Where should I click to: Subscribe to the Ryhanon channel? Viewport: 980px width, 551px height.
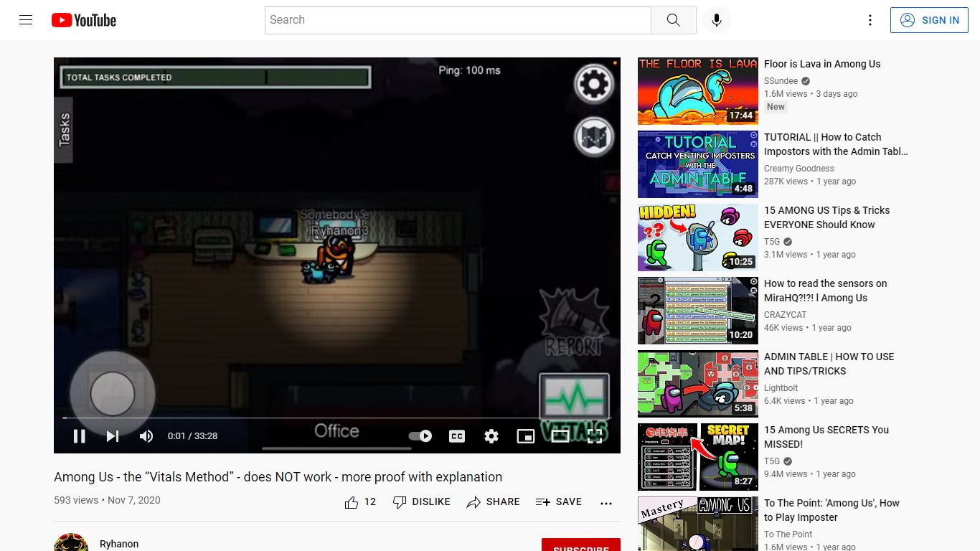(581, 545)
